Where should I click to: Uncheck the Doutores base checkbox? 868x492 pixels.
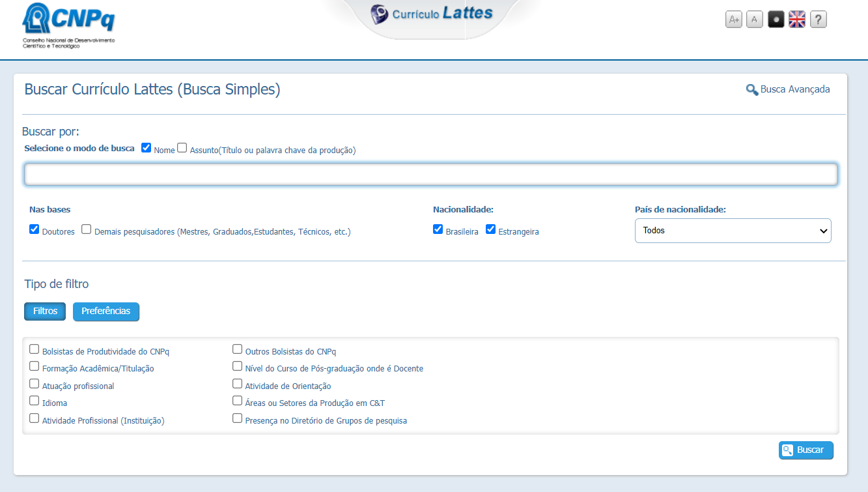[35, 229]
